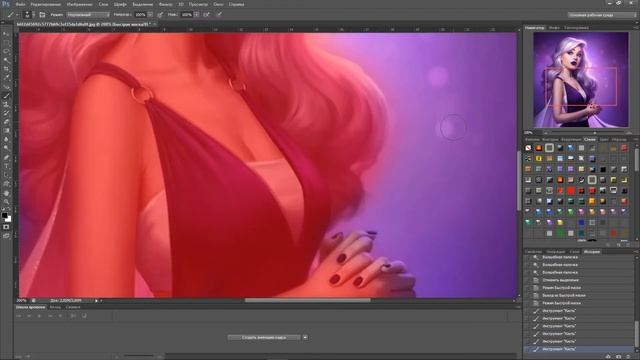Click the canvas horizontal scrollbar
Screen dimensions: 640x360
tap(308, 300)
